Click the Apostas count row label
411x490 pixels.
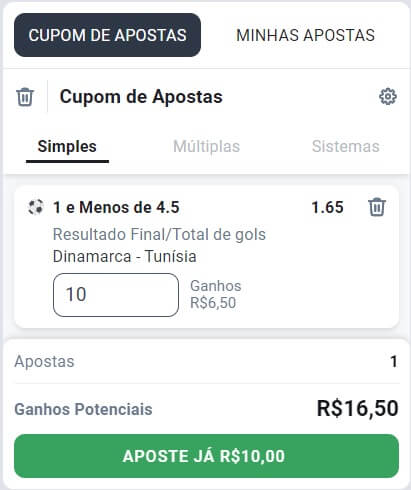click(44, 362)
